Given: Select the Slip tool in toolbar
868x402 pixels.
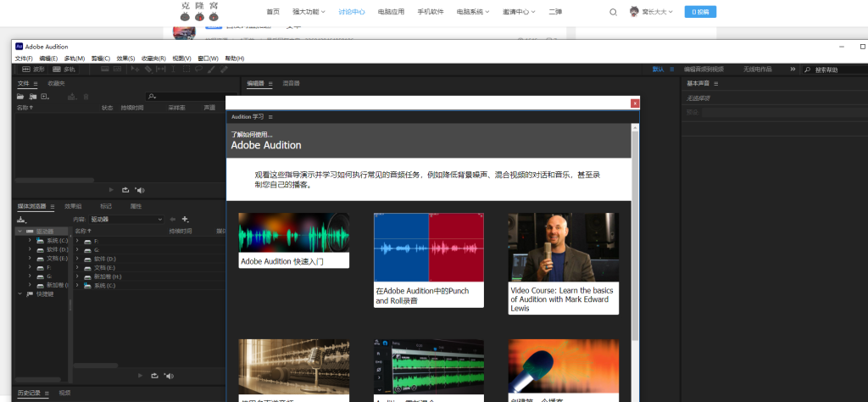Looking at the screenshot, I should (x=160, y=70).
